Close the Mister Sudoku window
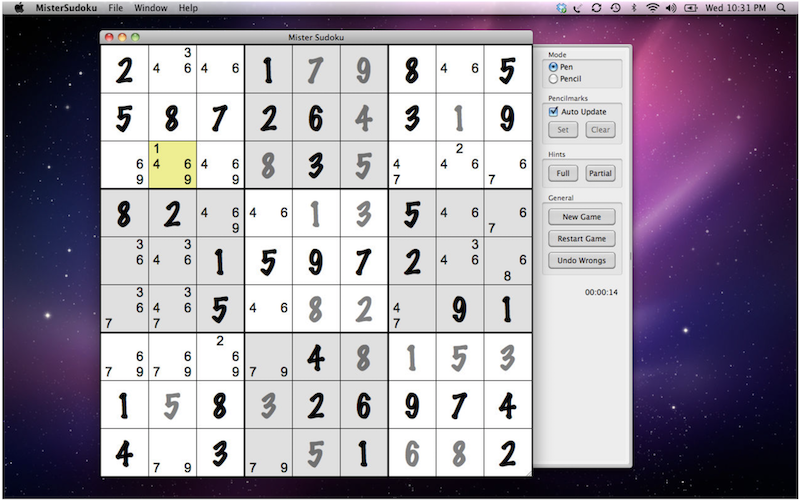Image resolution: width=800 pixels, height=501 pixels. [109, 37]
